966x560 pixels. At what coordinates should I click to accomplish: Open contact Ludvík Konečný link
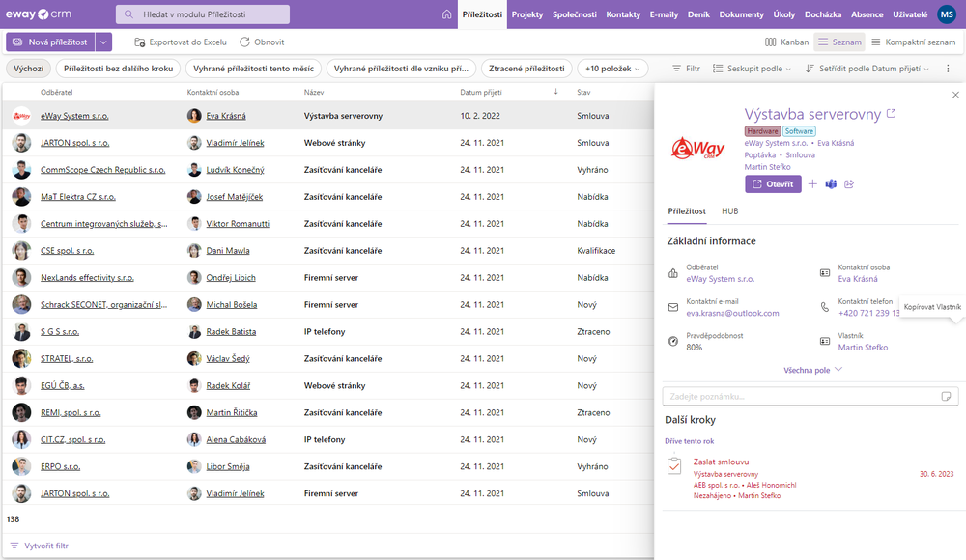(236, 170)
